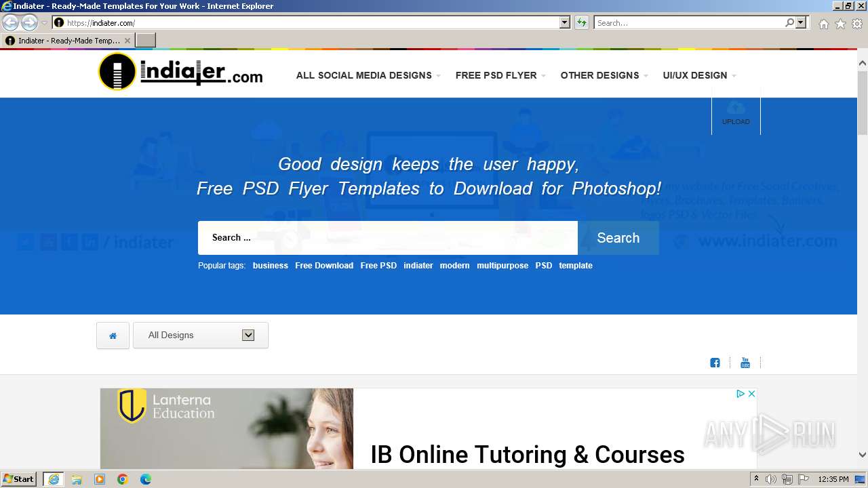Open the Chrome taskbar icon
The height and width of the screenshot is (488, 868).
(123, 479)
